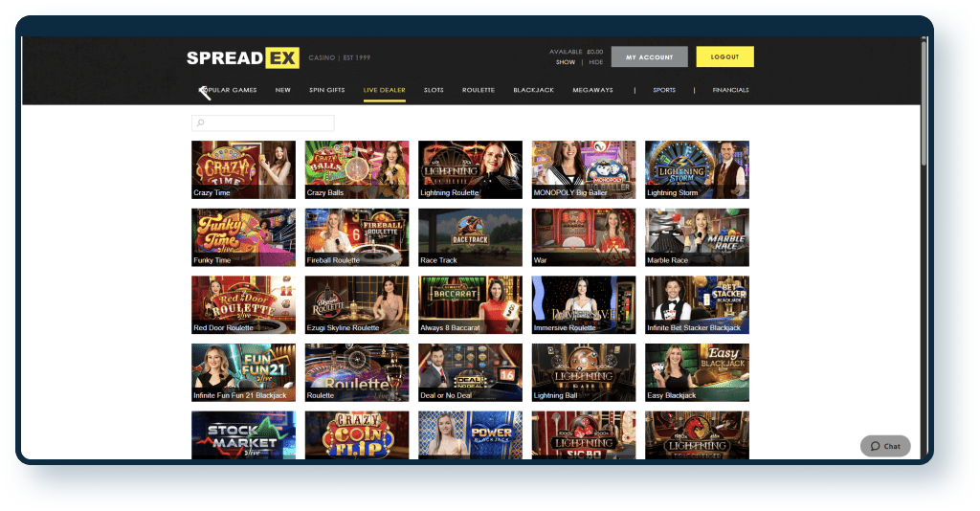Open the Lightning Roulette game

click(471, 170)
